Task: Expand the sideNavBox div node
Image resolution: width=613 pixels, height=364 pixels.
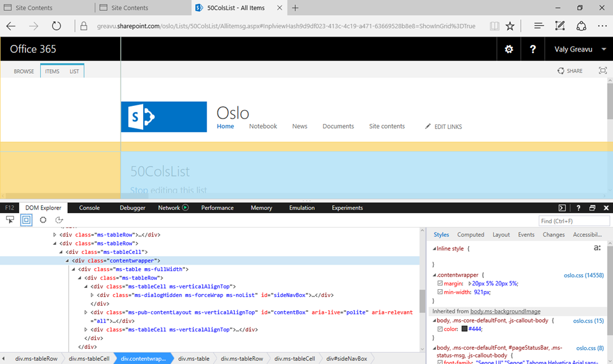Action: (x=92, y=295)
